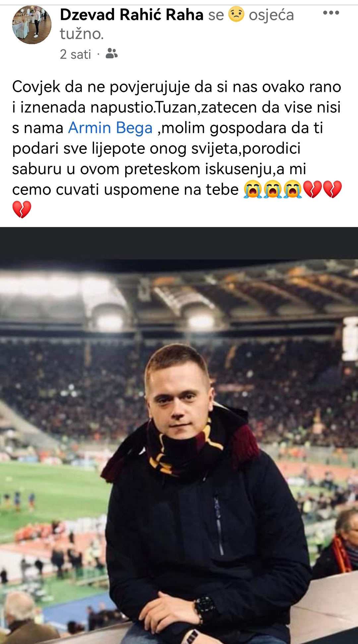Tap the post text starting "Covjek da ne"
The width and height of the screenshot is (358, 644).
[x=177, y=138]
